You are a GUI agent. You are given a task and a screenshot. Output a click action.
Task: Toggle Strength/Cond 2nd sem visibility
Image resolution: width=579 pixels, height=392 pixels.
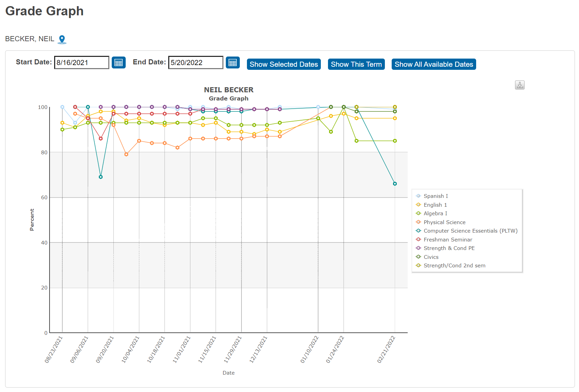pos(418,265)
